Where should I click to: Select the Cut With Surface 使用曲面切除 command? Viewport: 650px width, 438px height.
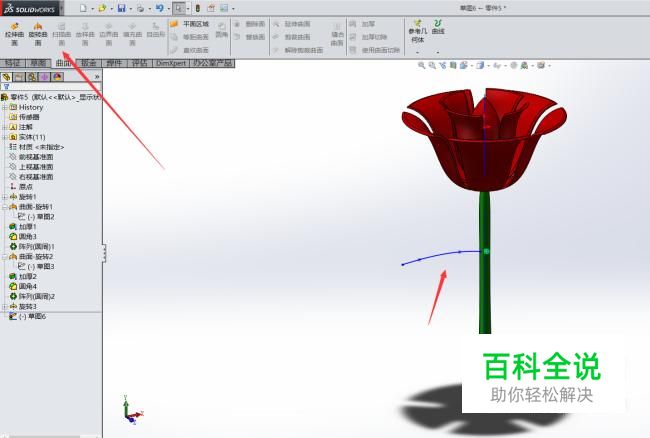pos(375,50)
